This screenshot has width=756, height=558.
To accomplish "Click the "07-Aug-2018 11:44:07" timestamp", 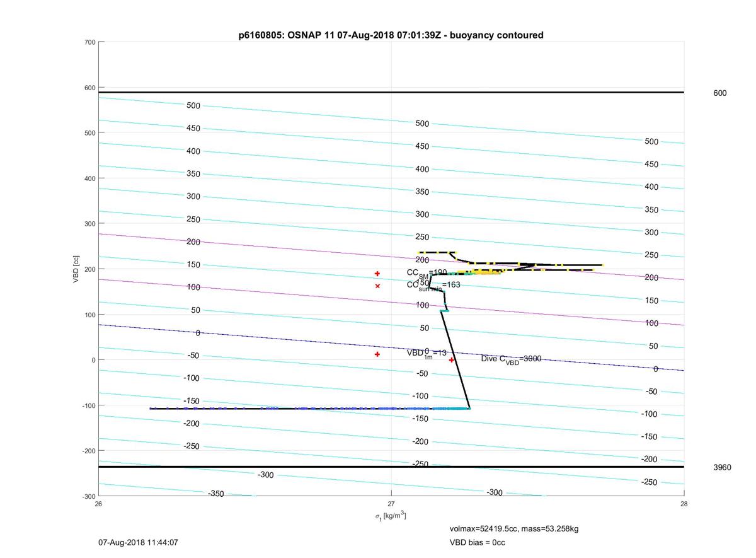I will point(139,542).
